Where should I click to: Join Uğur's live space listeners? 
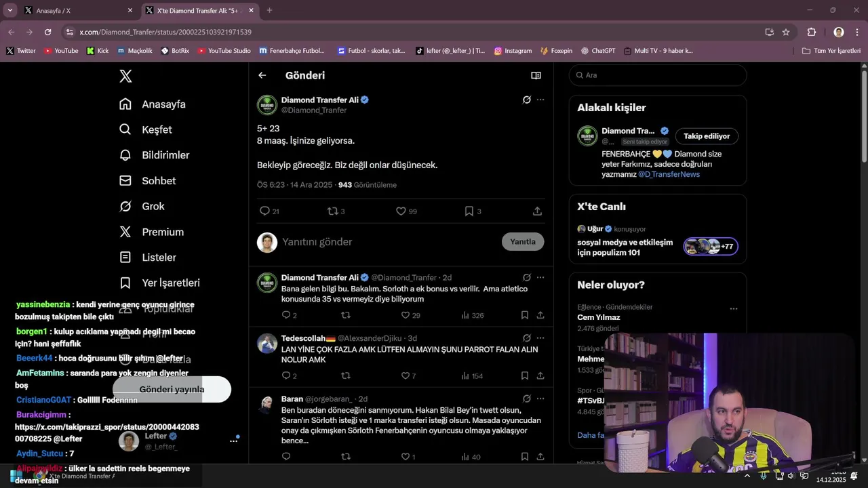coord(711,246)
